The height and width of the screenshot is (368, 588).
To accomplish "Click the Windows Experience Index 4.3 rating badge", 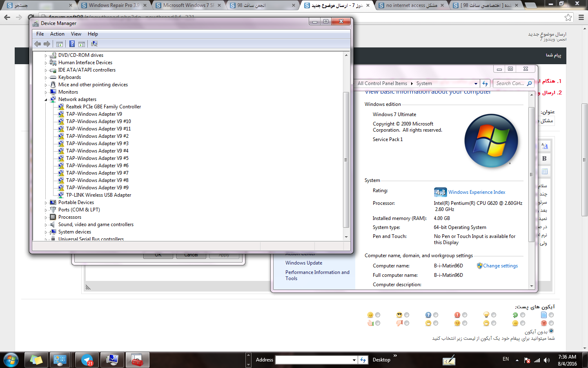I will [x=440, y=192].
